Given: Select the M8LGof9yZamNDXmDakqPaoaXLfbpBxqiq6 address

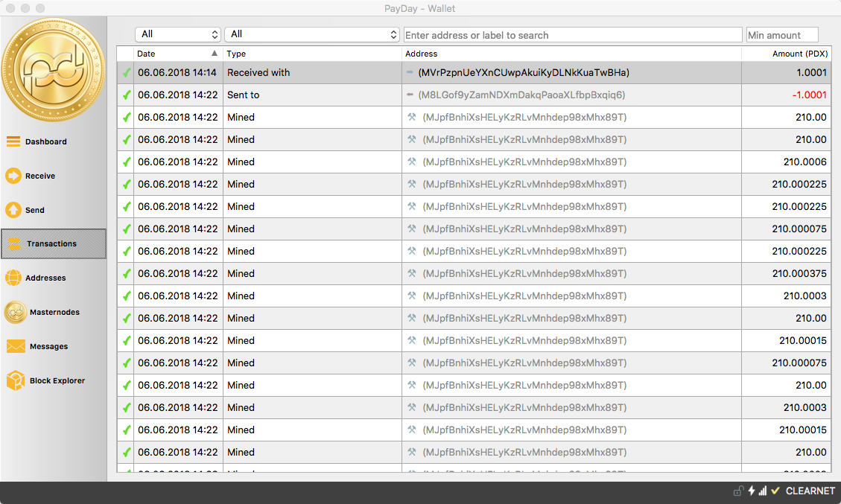Looking at the screenshot, I should pos(521,95).
